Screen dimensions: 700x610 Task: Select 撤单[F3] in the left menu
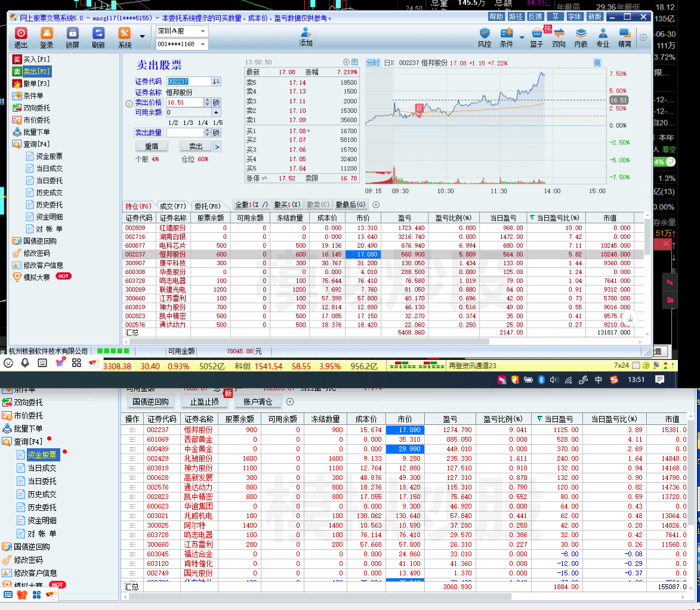[36, 84]
